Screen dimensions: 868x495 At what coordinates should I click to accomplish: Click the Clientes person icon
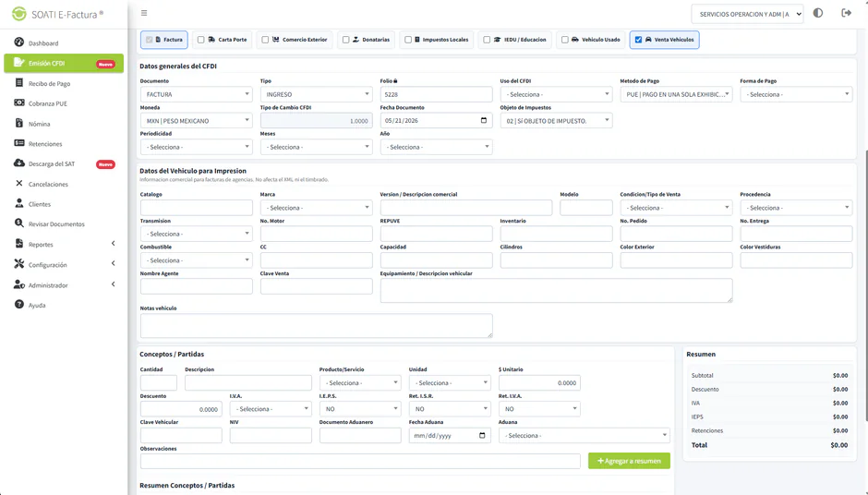click(x=19, y=204)
